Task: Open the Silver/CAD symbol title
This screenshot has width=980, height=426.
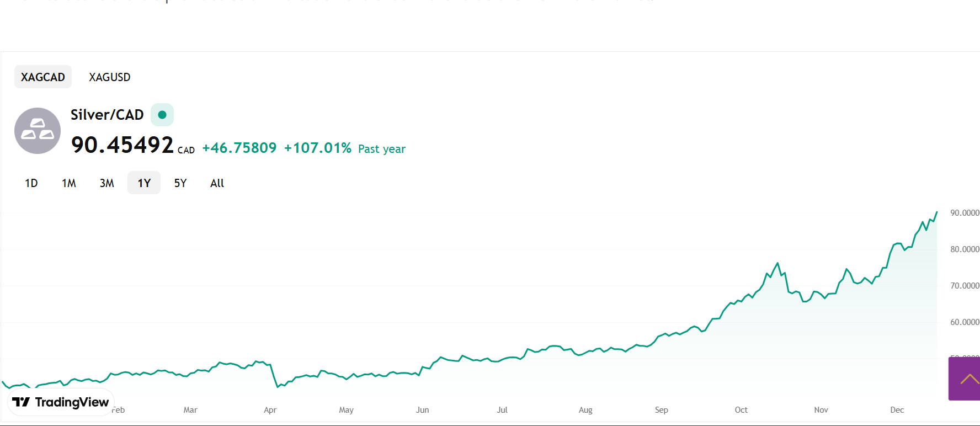Action: 107,115
